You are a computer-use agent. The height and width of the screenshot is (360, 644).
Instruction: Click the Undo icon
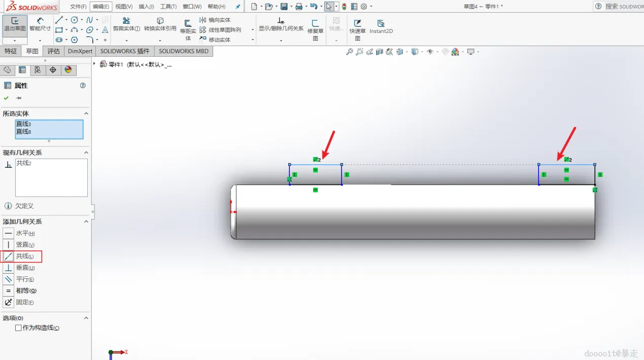(314, 7)
